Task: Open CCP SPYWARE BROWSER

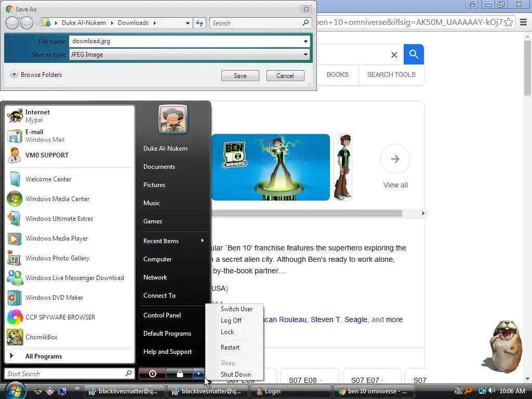Action: coord(70,317)
